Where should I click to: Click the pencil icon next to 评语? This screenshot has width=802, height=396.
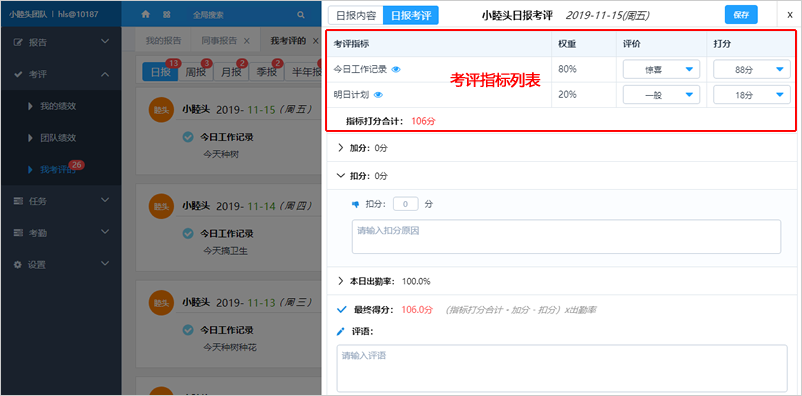click(341, 332)
